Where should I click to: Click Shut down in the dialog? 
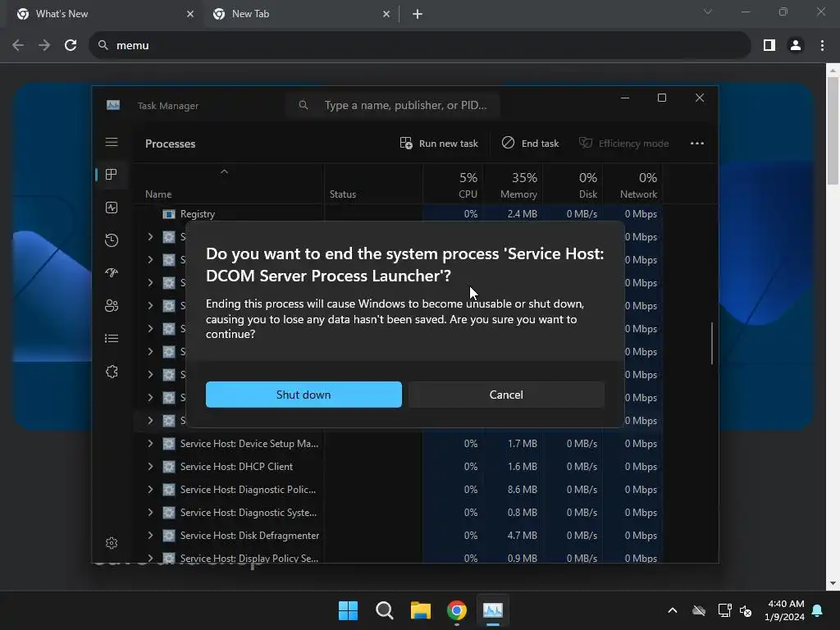coord(304,395)
